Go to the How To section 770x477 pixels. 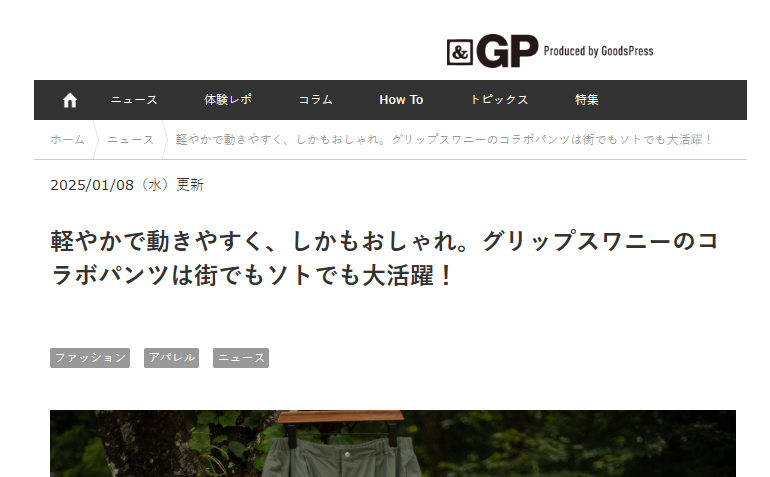pyautogui.click(x=401, y=100)
